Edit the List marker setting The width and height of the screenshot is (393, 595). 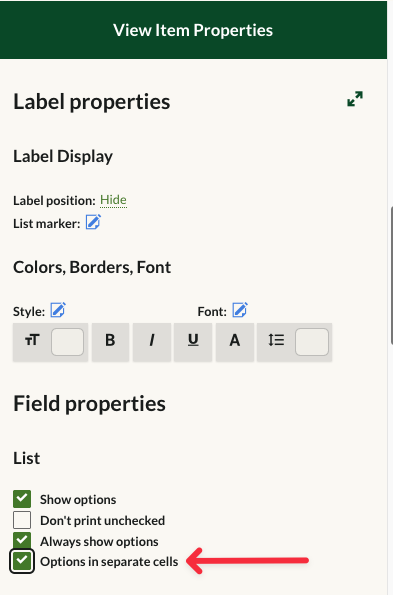coord(93,222)
